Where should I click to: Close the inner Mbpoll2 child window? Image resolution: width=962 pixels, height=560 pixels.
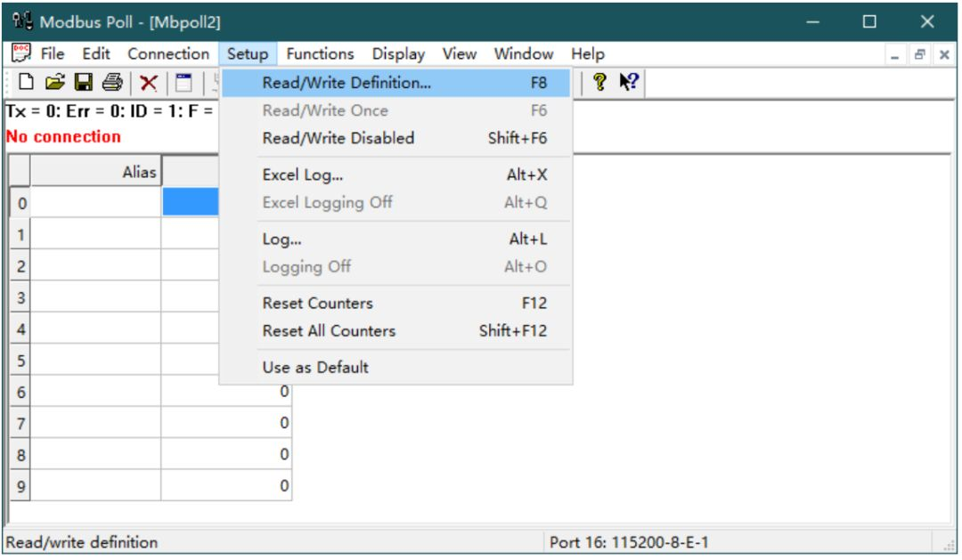click(x=944, y=55)
